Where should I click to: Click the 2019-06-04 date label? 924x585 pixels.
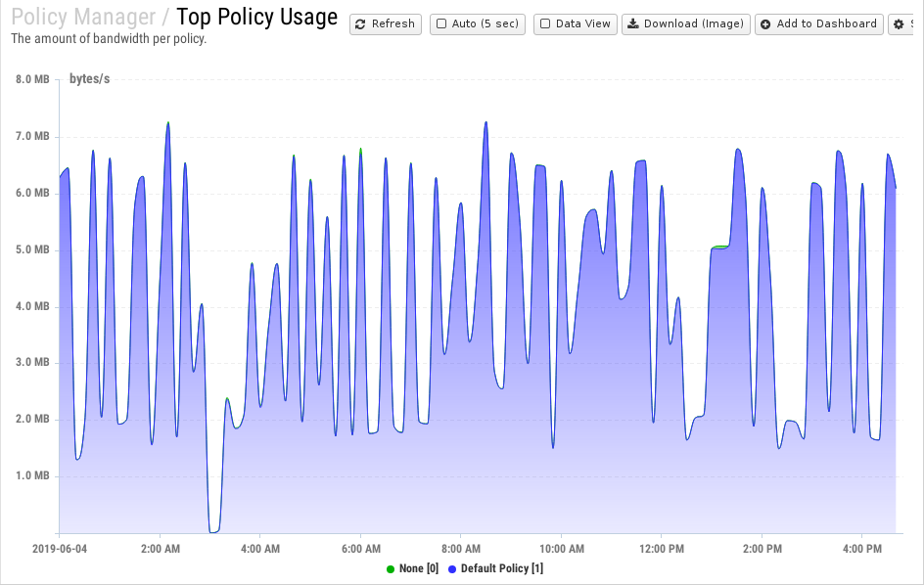(x=60, y=549)
